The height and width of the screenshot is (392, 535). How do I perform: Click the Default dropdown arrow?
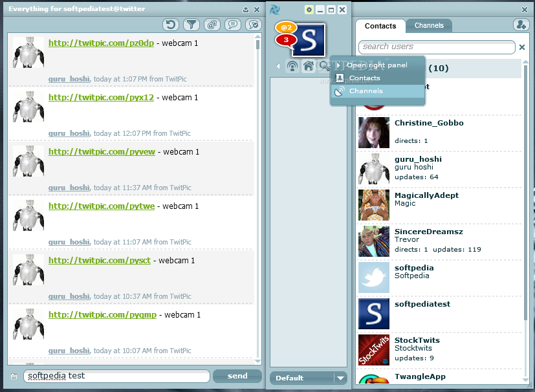pyautogui.click(x=340, y=378)
